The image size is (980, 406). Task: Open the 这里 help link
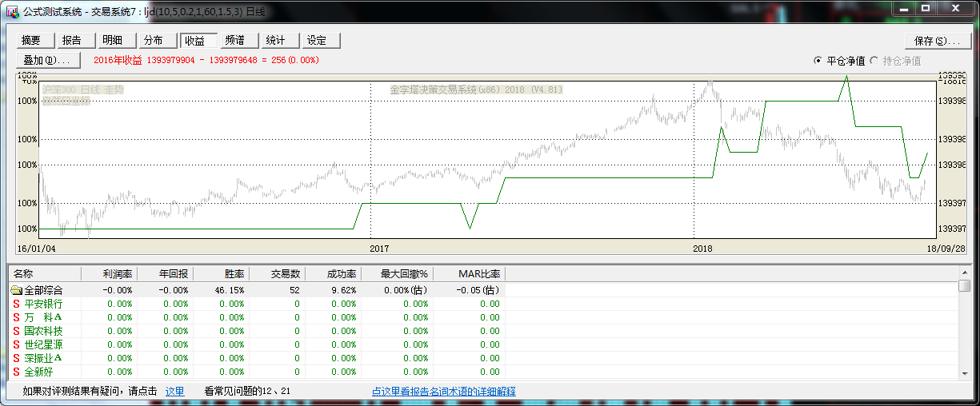(174, 392)
